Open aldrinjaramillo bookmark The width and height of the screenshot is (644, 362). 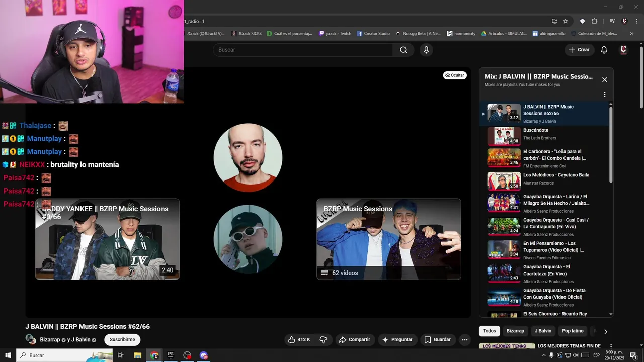pos(549,34)
